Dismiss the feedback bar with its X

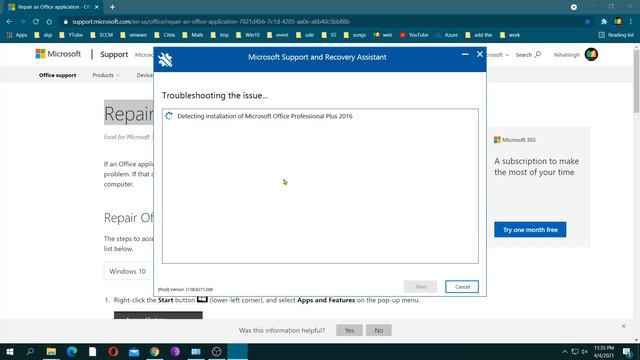tap(623, 326)
